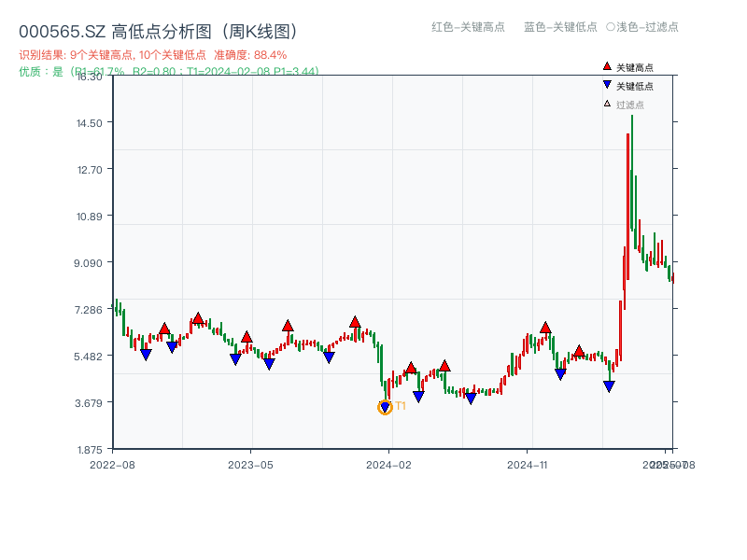
Task: Click the green 优质 quality result line
Action: click(x=168, y=71)
